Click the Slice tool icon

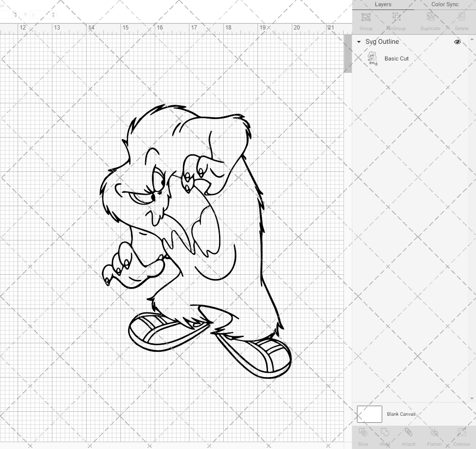click(363, 432)
